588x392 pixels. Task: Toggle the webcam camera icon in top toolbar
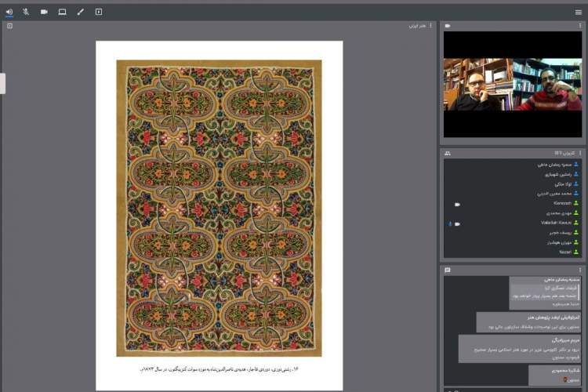click(44, 12)
